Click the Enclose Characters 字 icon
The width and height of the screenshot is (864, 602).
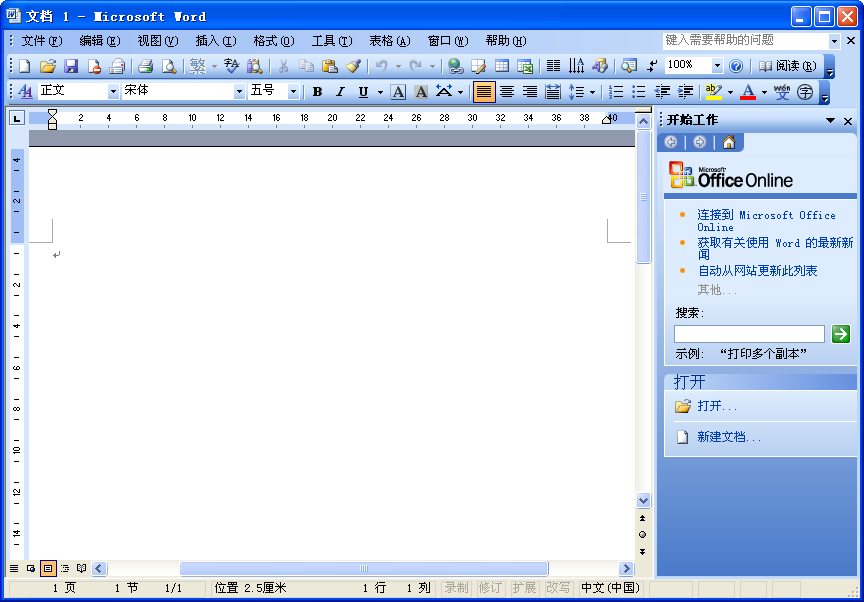pyautogui.click(x=805, y=91)
